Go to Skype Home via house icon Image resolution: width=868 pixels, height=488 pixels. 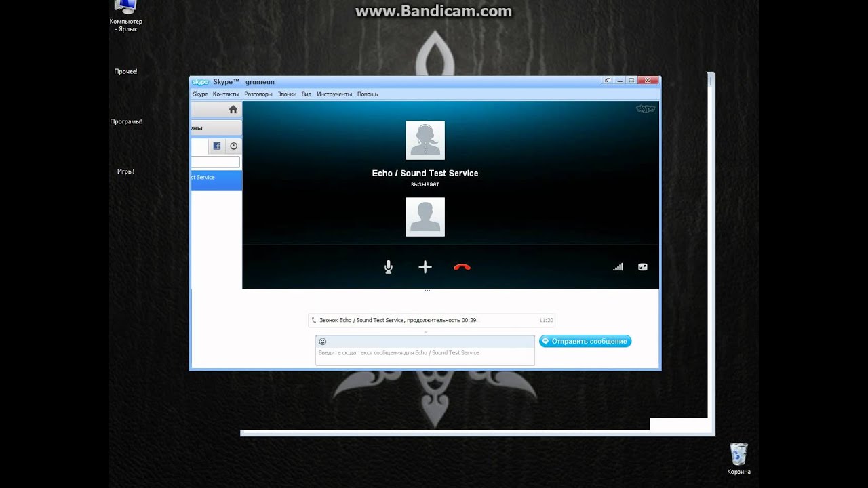coord(233,109)
